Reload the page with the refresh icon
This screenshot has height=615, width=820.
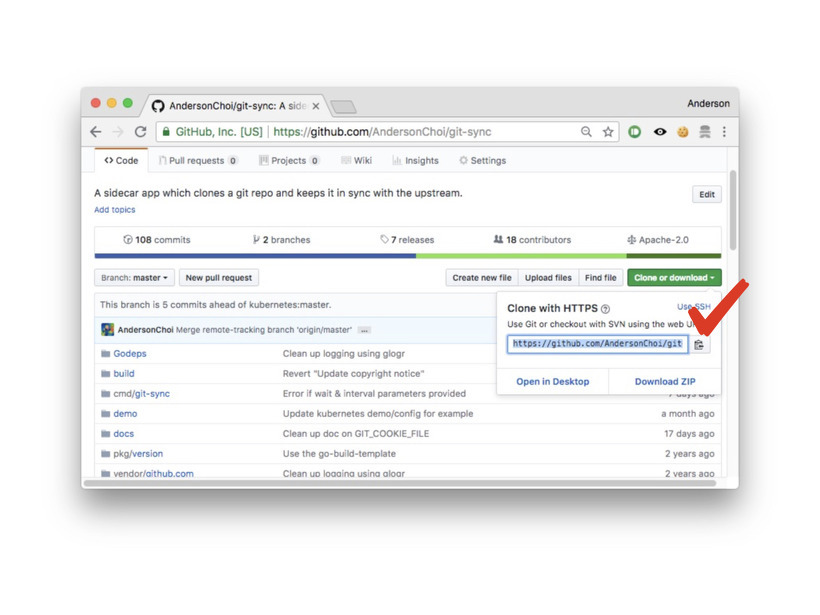(140, 132)
